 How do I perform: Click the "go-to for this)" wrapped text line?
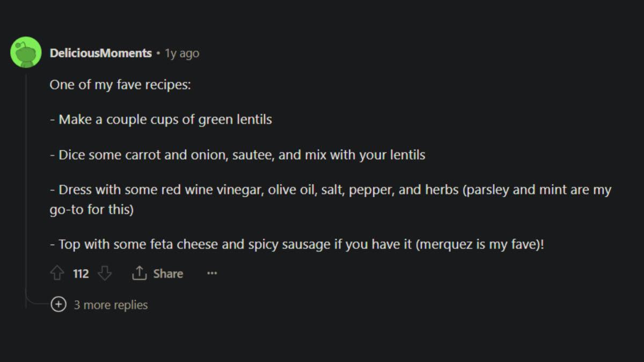click(x=91, y=209)
